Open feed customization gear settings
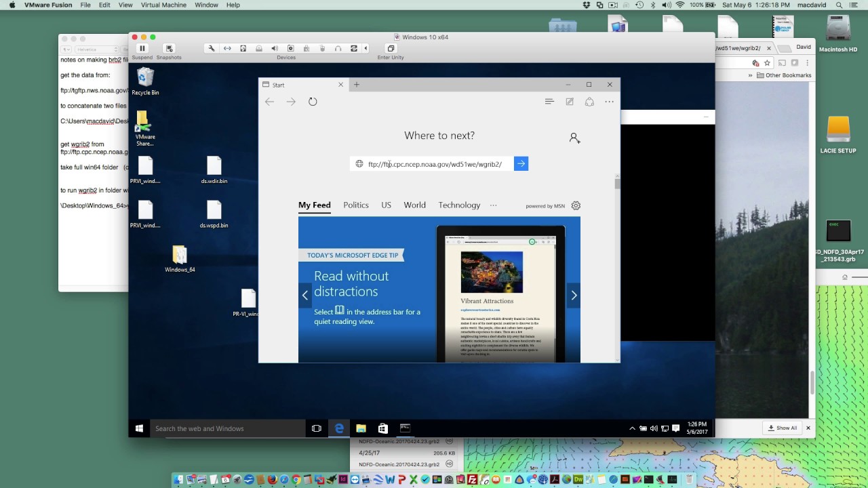Viewport: 868px width, 488px height. [576, 206]
